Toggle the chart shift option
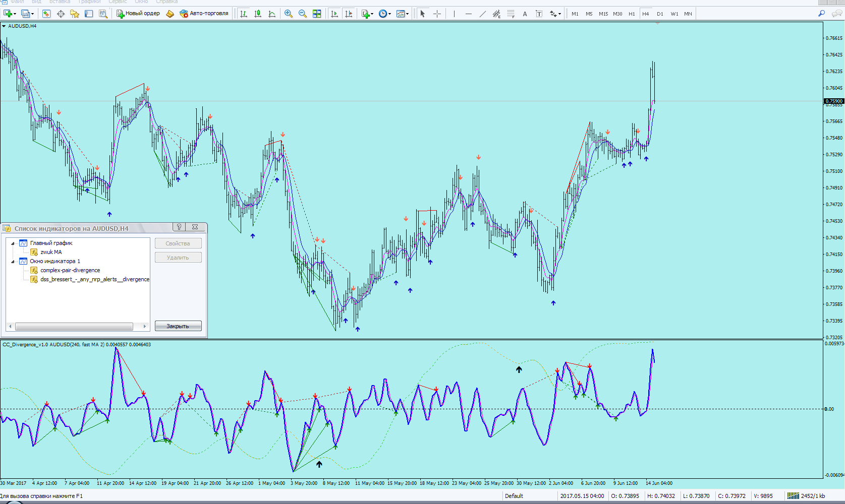 click(348, 14)
